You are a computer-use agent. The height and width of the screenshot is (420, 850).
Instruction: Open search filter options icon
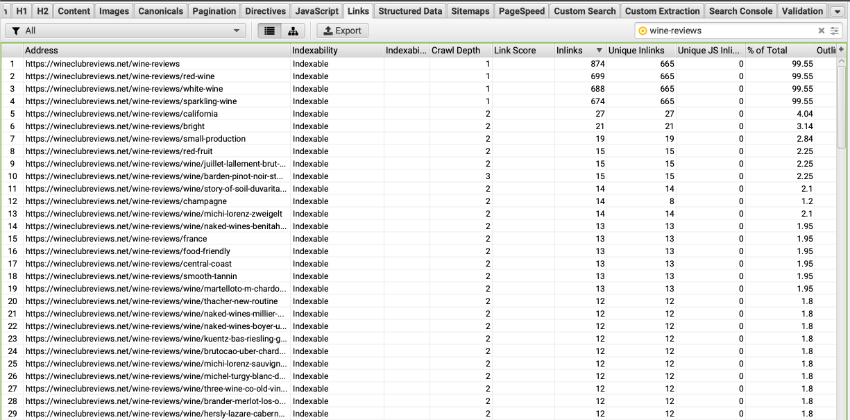[x=835, y=31]
